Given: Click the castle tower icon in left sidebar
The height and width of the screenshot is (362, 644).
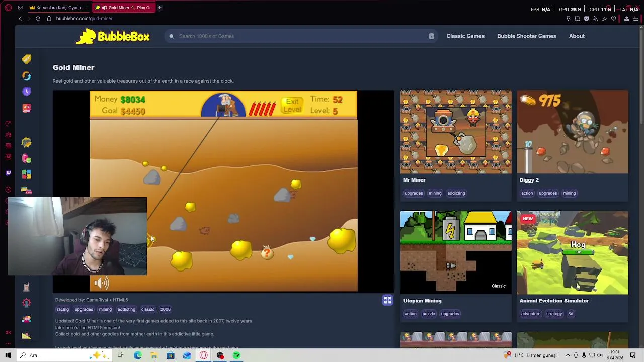Looking at the screenshot, I should click(x=27, y=287).
